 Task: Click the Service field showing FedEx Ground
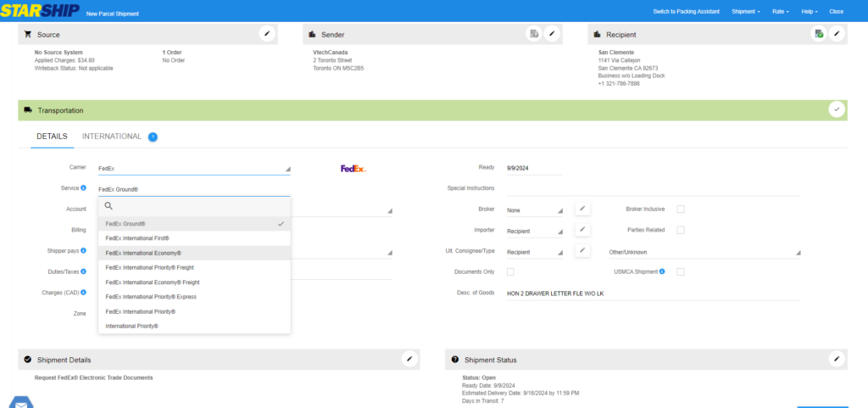click(x=194, y=189)
